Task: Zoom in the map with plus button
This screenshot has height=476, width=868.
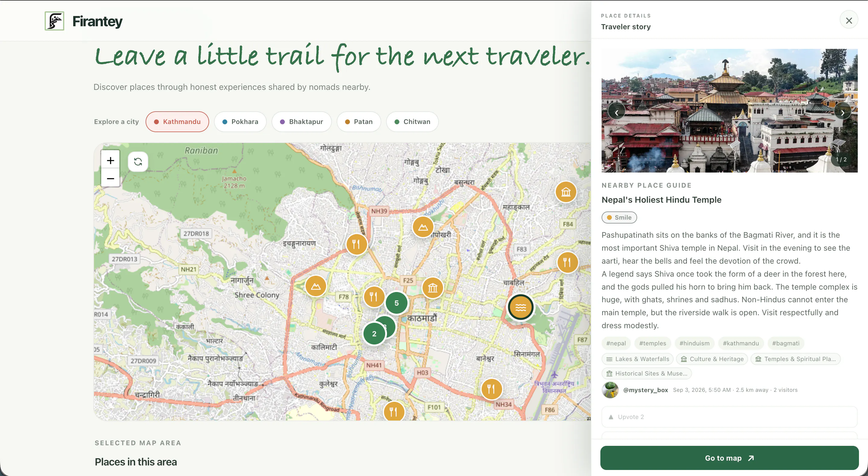Action: (x=111, y=160)
